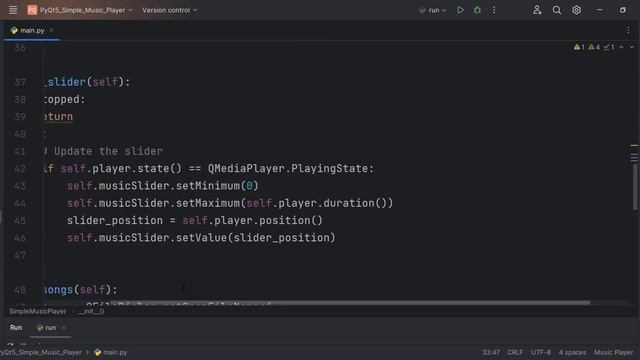Open PyQt5_Simple_Music_Player project dropdown
The width and height of the screenshot is (640, 360).
[x=80, y=10]
